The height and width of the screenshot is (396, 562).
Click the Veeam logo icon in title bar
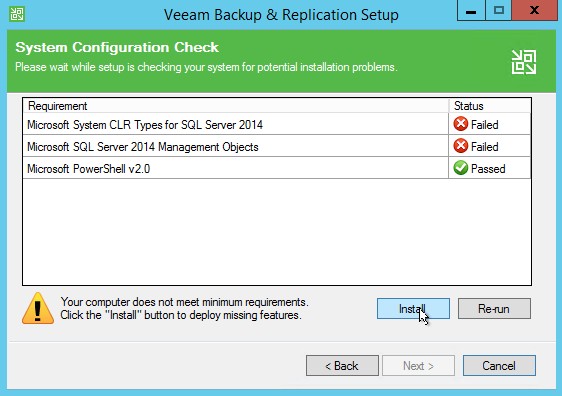(17, 14)
